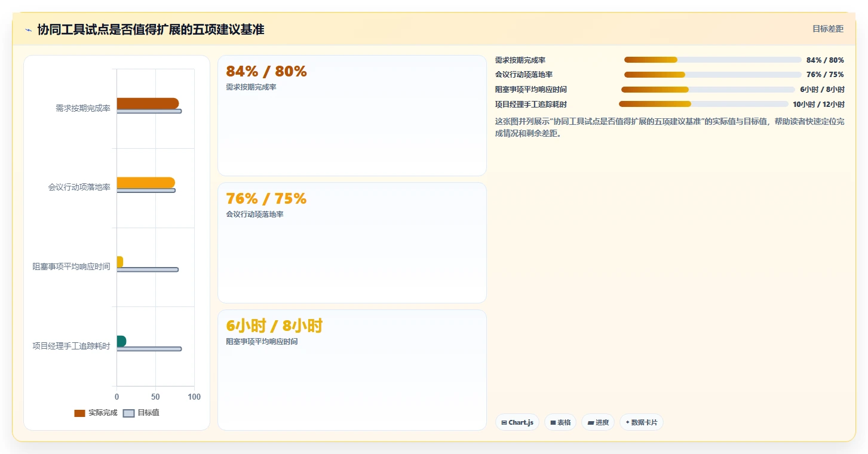Click the 协同工具试点 dashboard title text

click(x=151, y=29)
